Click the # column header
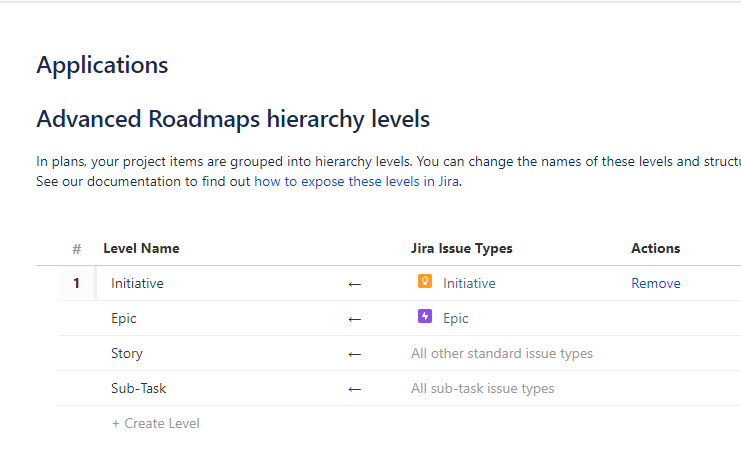This screenshot has width=741, height=452. pyautogui.click(x=77, y=249)
